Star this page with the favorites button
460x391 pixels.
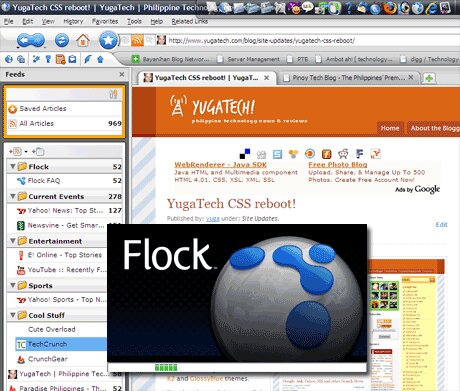108,40
